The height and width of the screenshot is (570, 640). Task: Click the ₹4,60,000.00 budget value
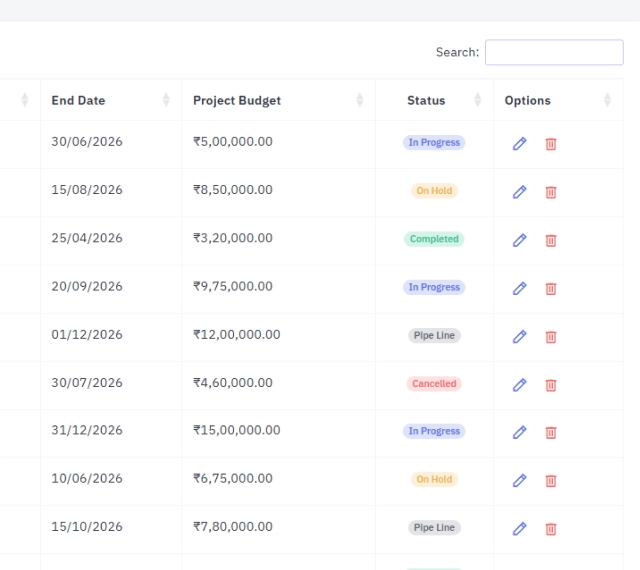point(233,383)
